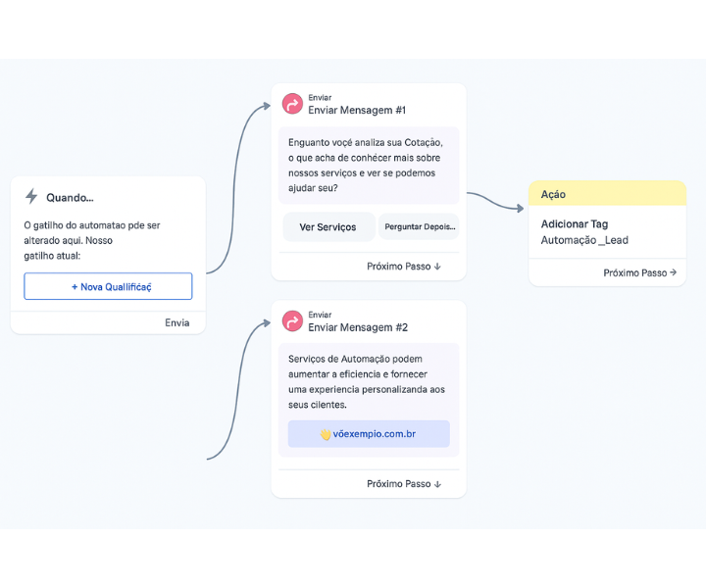
Task: Click the 'Adicionar Tag' action item
Action: (x=575, y=224)
